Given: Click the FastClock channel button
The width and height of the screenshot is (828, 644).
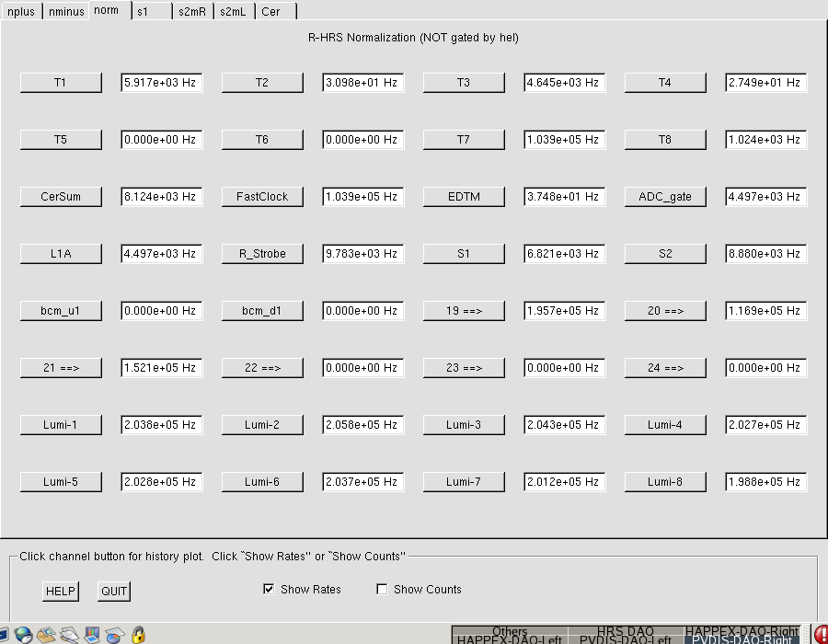Looking at the screenshot, I should pos(262,196).
